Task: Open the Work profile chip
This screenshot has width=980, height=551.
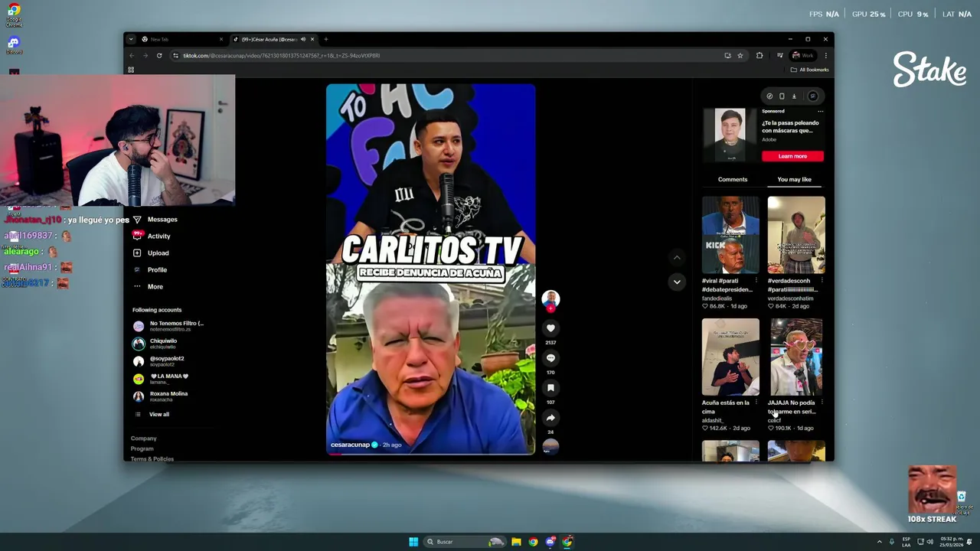Action: 803,55
